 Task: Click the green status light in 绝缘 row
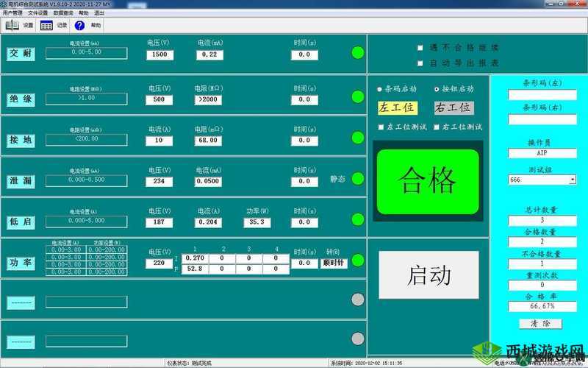[358, 97]
